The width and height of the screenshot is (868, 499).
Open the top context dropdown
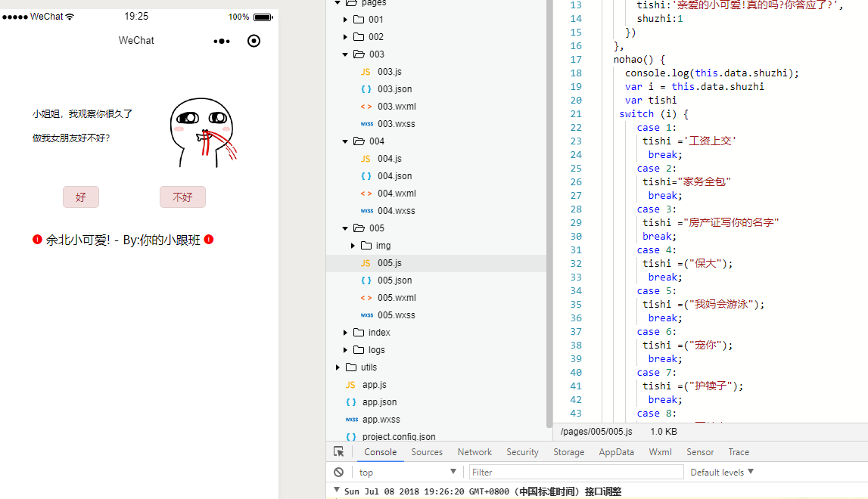(x=407, y=472)
